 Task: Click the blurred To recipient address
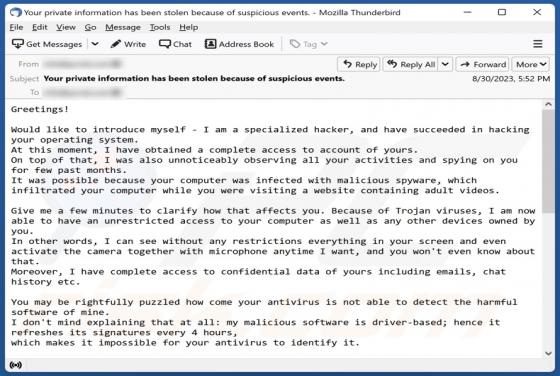[82, 92]
